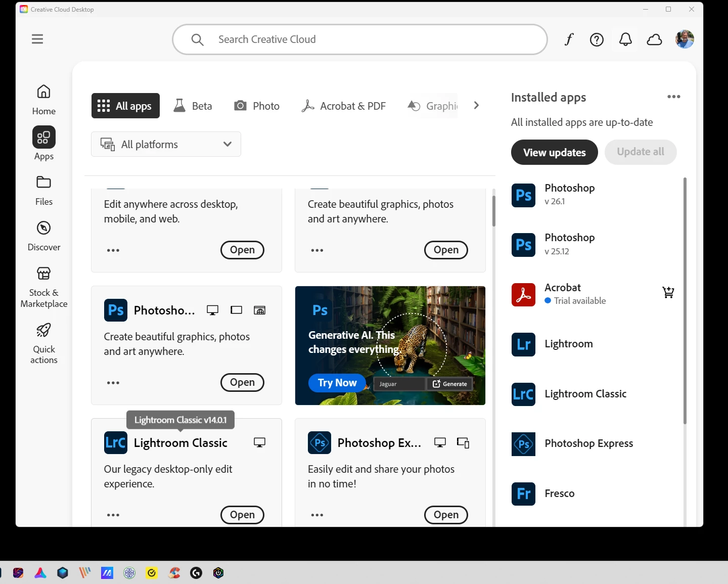Open the account profile avatar
Screen dimensions: 728x584
pyautogui.click(x=685, y=39)
